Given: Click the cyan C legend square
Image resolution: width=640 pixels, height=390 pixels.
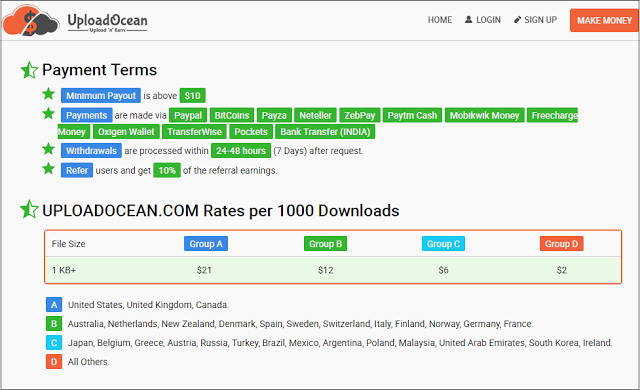Looking at the screenshot, I should [x=54, y=343].
